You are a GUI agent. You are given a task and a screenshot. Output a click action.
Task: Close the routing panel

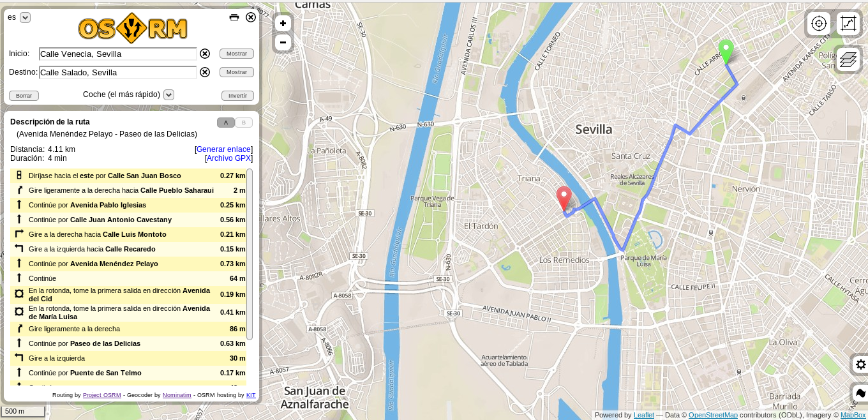click(x=251, y=17)
